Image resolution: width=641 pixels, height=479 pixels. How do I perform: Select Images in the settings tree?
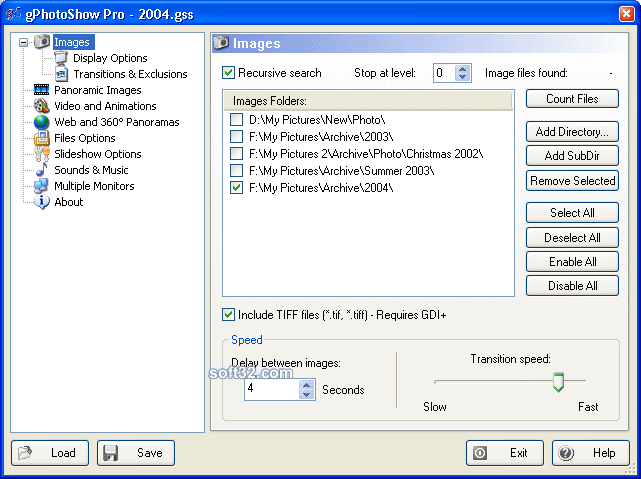click(72, 42)
